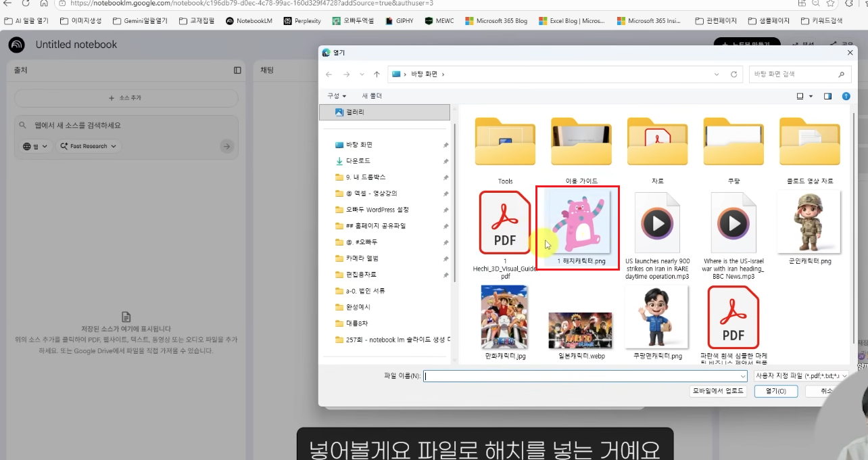The height and width of the screenshot is (460, 868).
Task: Select the 만화캐릭터.jpg image
Action: (x=505, y=322)
